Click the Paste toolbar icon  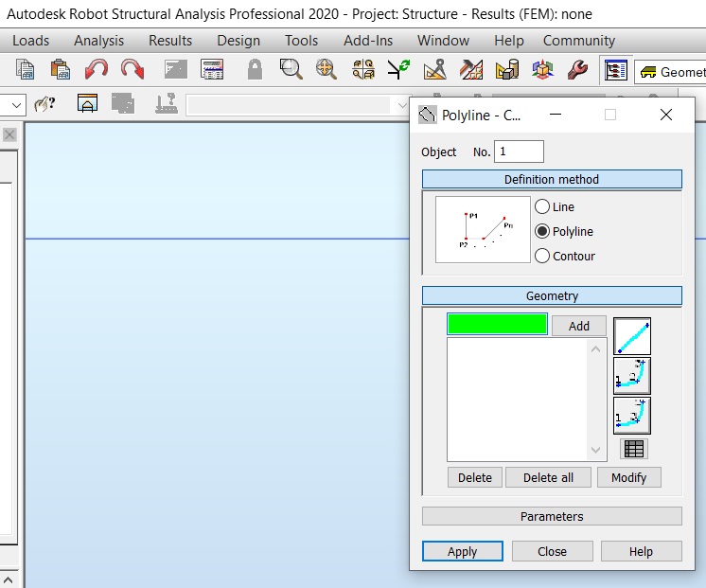61,70
